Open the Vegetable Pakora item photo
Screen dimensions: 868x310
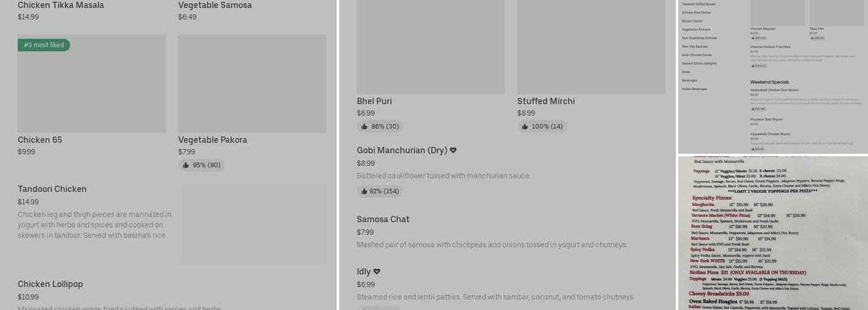pyautogui.click(x=252, y=84)
